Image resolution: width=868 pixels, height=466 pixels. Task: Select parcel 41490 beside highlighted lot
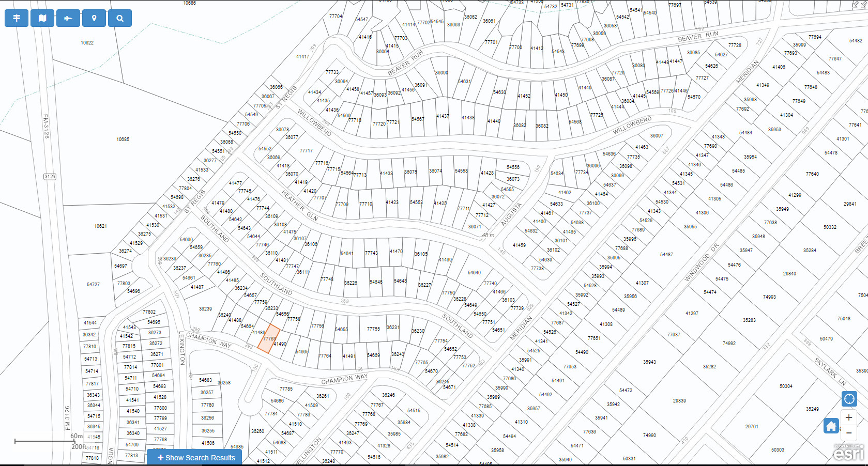pyautogui.click(x=280, y=344)
